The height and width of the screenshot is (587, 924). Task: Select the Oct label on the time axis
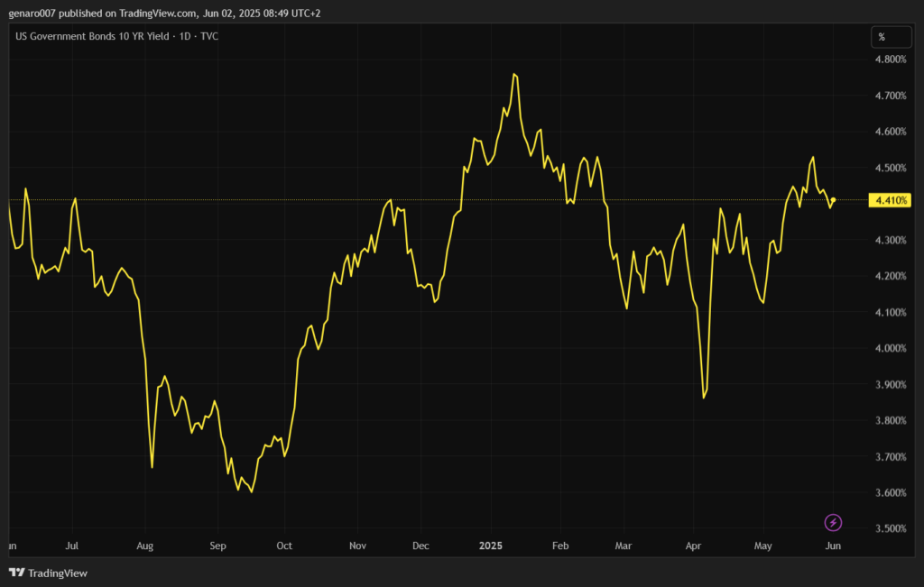284,546
